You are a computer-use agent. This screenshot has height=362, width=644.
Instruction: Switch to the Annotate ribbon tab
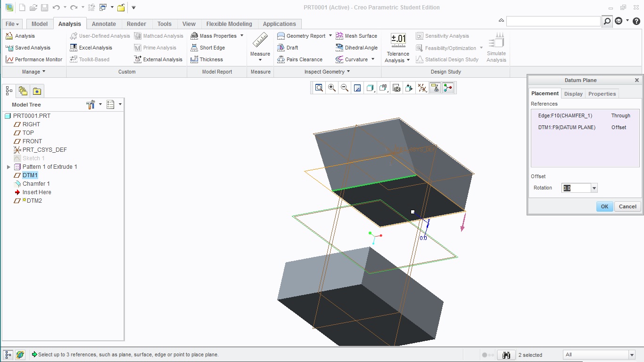[104, 24]
